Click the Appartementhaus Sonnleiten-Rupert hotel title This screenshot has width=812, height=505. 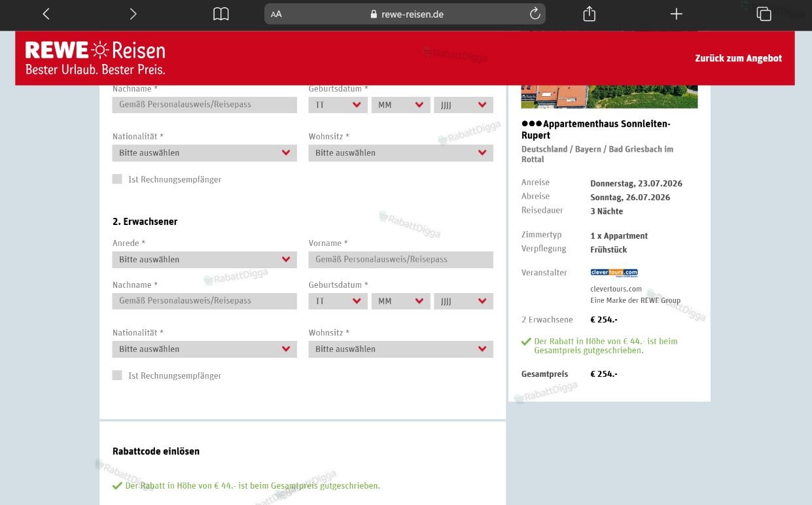(x=596, y=130)
